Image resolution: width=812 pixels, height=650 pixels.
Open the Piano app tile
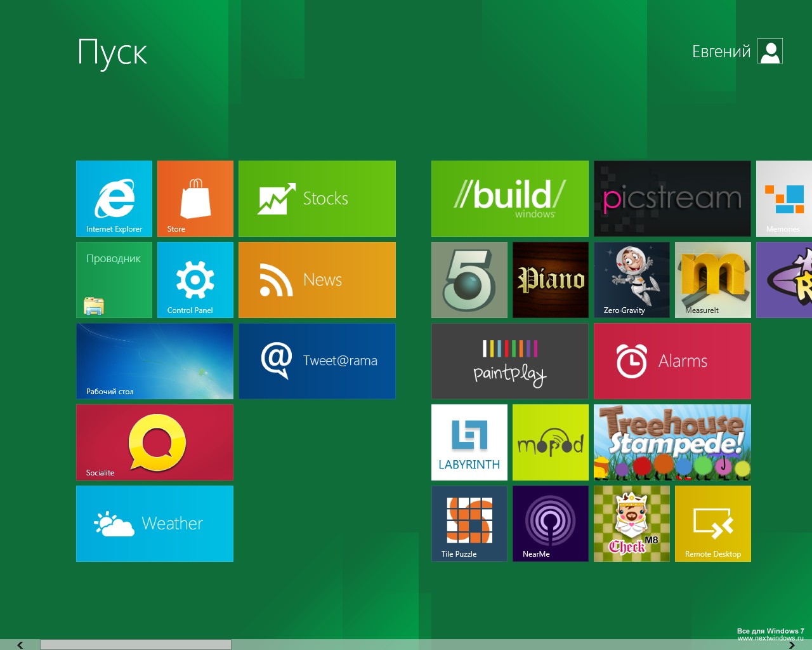pos(551,280)
